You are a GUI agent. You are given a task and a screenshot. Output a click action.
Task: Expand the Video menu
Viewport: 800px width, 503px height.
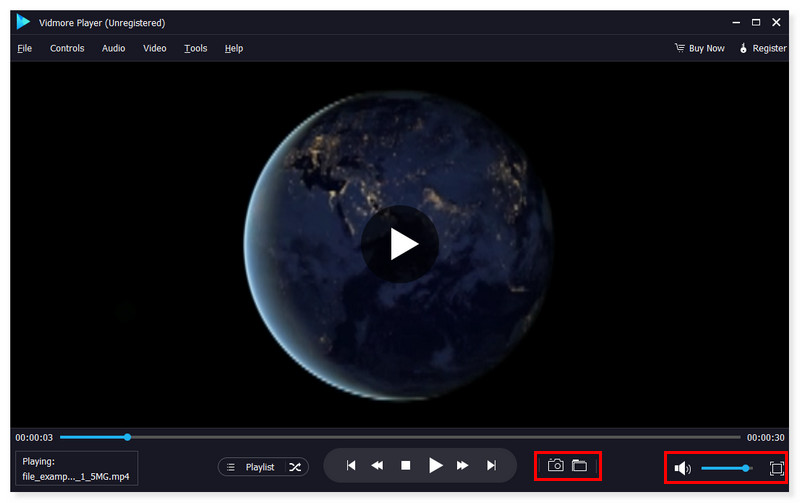155,48
